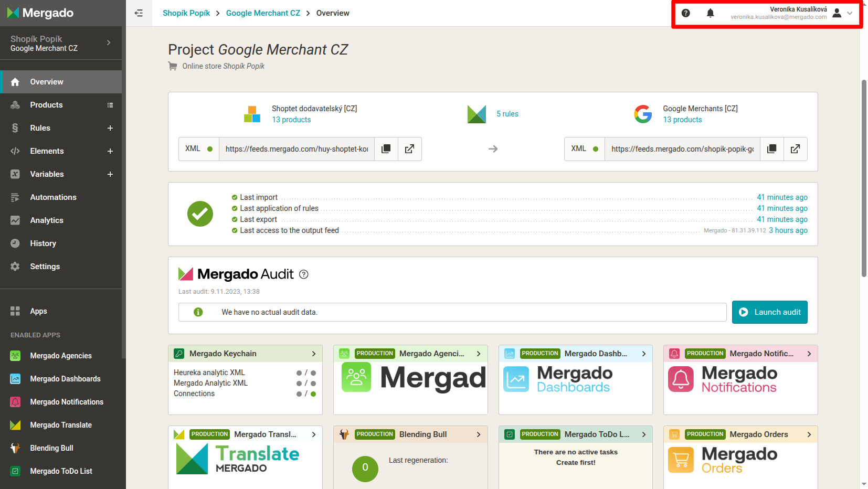The width and height of the screenshot is (868, 489).
Task: Copy the input Shoptet feed URL
Action: tap(386, 149)
